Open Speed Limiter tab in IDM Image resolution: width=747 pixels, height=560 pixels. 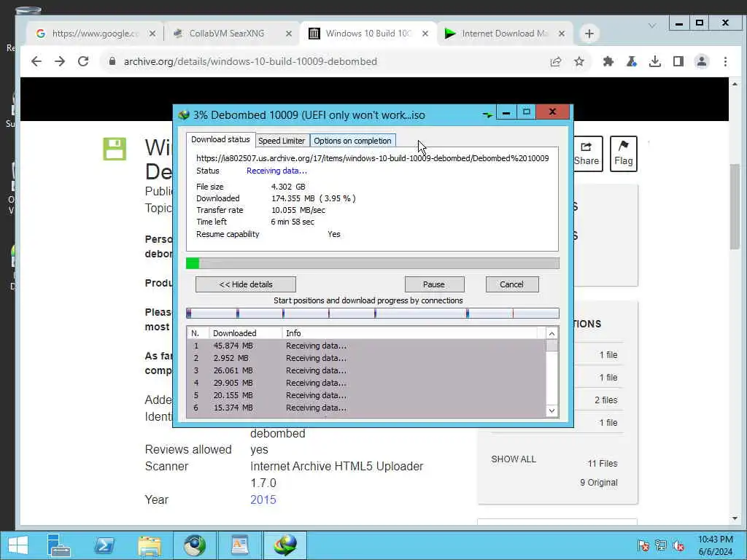point(282,141)
